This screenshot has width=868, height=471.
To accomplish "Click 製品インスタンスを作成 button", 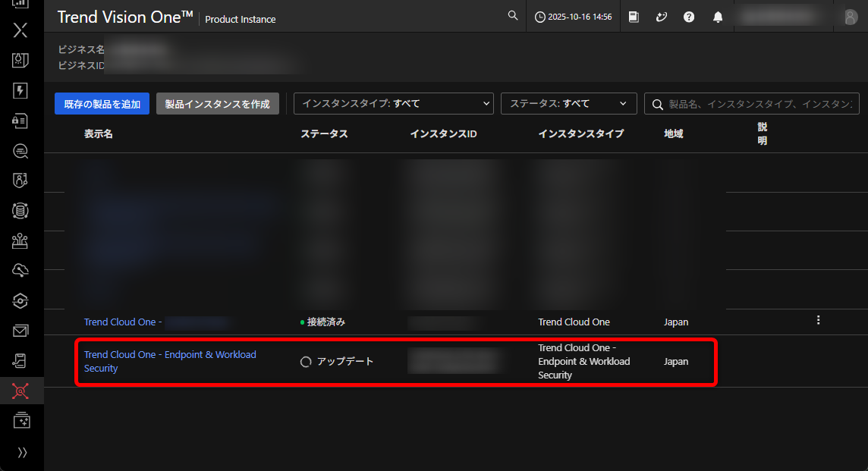I will tap(218, 104).
